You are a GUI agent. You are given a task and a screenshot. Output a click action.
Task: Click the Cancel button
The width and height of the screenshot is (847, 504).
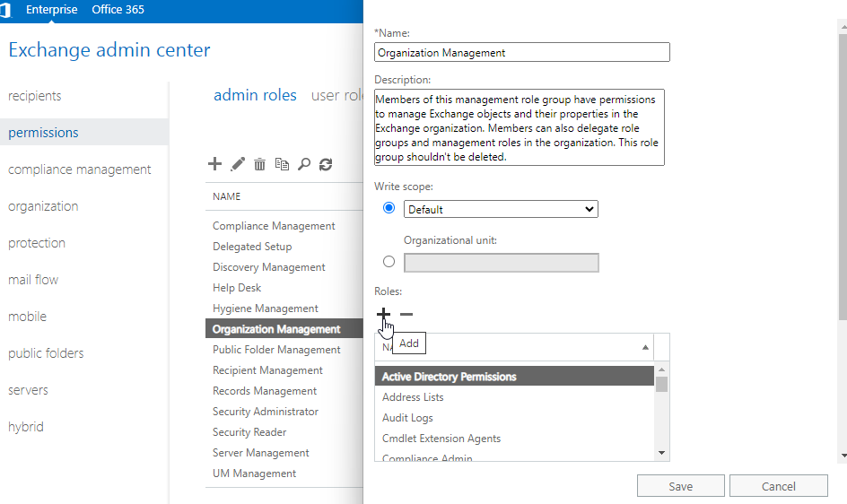[778, 486]
